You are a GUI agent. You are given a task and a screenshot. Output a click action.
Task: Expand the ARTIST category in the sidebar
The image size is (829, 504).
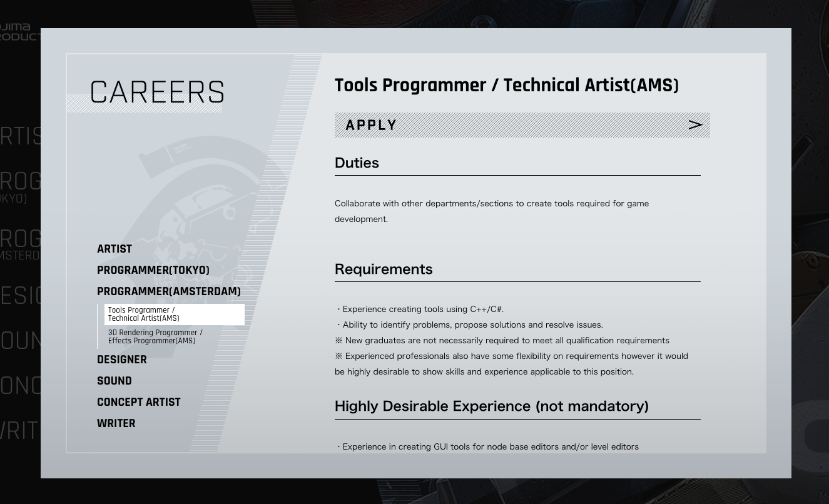[x=114, y=249]
